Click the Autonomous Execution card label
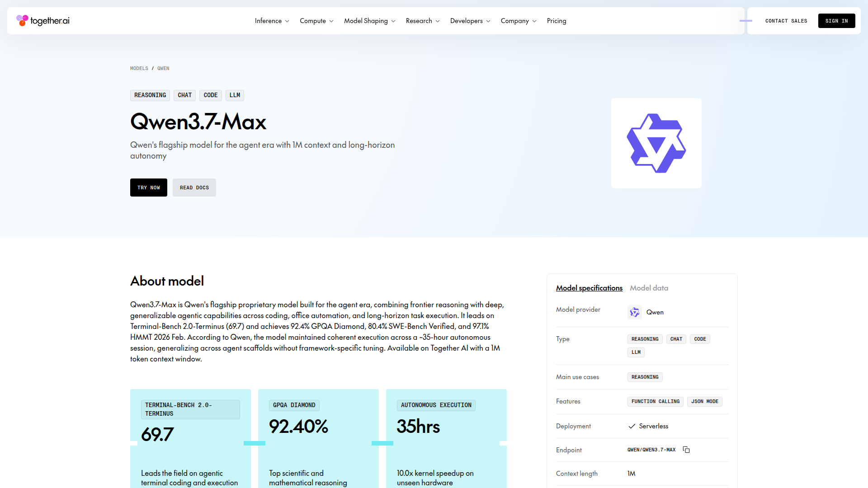868x488 pixels. [x=436, y=405]
